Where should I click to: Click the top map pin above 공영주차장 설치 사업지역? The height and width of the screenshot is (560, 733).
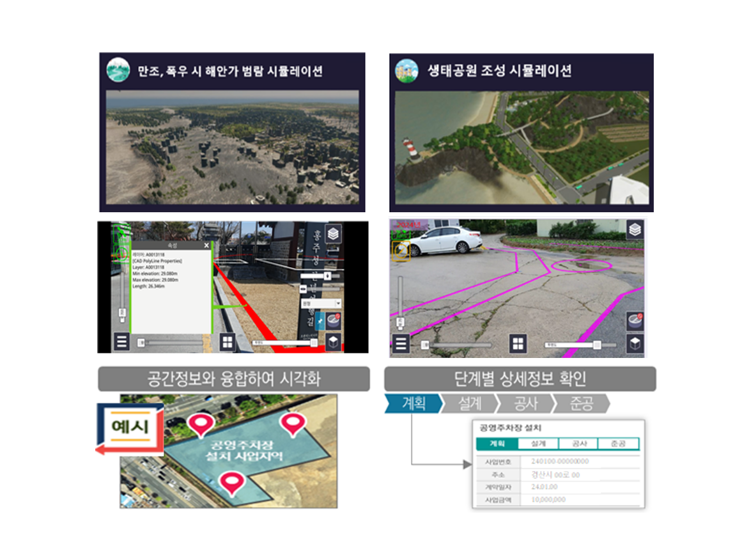(x=292, y=423)
